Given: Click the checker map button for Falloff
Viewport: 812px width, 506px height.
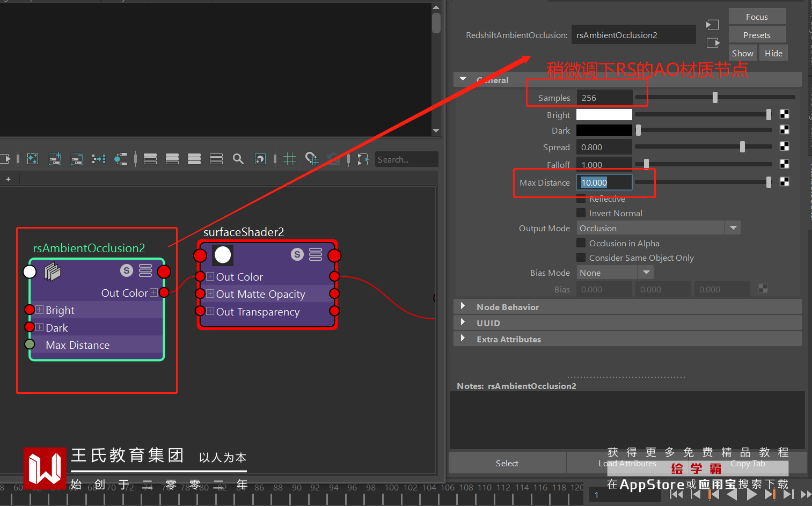Looking at the screenshot, I should [784, 164].
